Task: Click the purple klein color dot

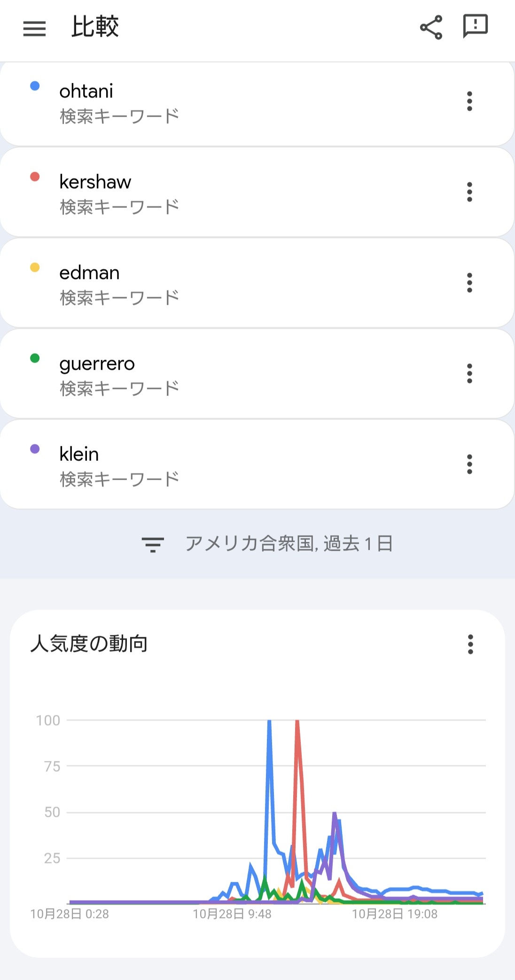Action: 35,449
